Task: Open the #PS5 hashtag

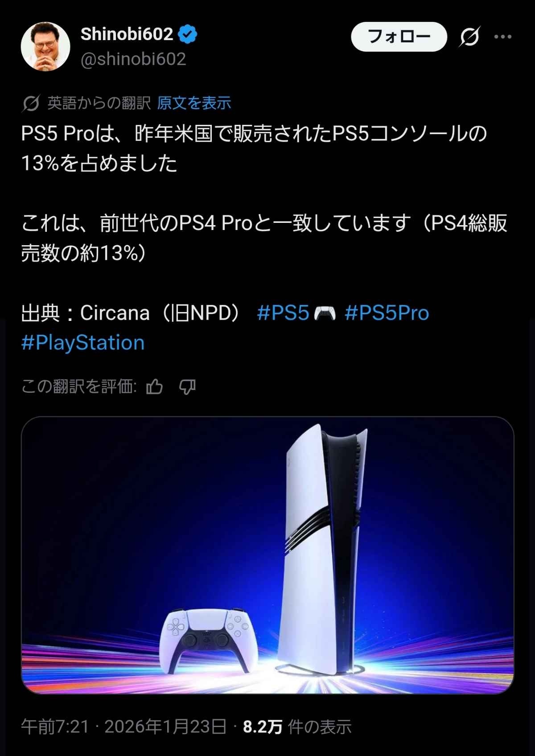Action: pos(283,313)
